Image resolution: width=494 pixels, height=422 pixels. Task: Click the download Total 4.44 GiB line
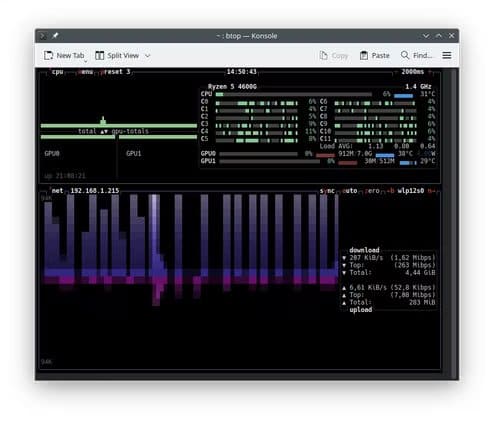(389, 273)
